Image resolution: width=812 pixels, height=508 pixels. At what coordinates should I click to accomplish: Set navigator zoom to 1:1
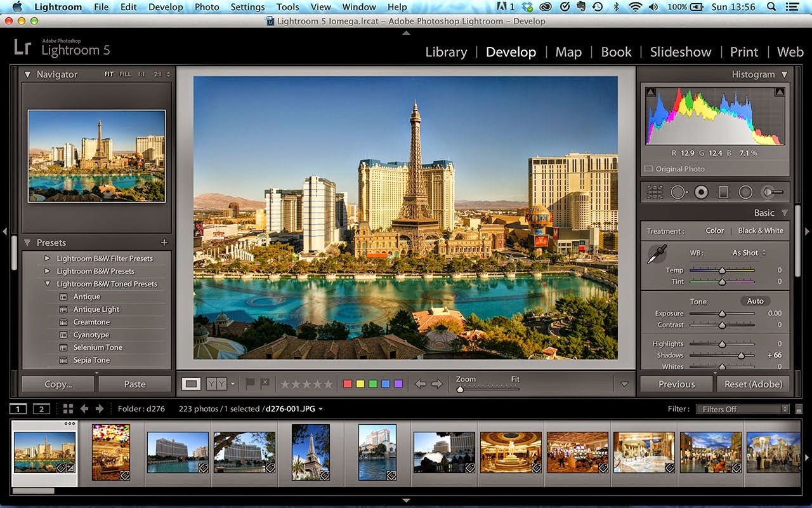click(141, 74)
